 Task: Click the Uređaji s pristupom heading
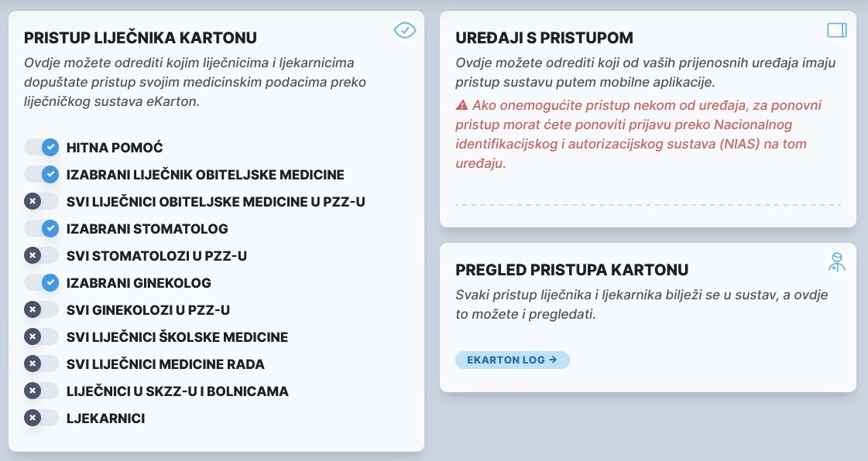click(x=544, y=37)
